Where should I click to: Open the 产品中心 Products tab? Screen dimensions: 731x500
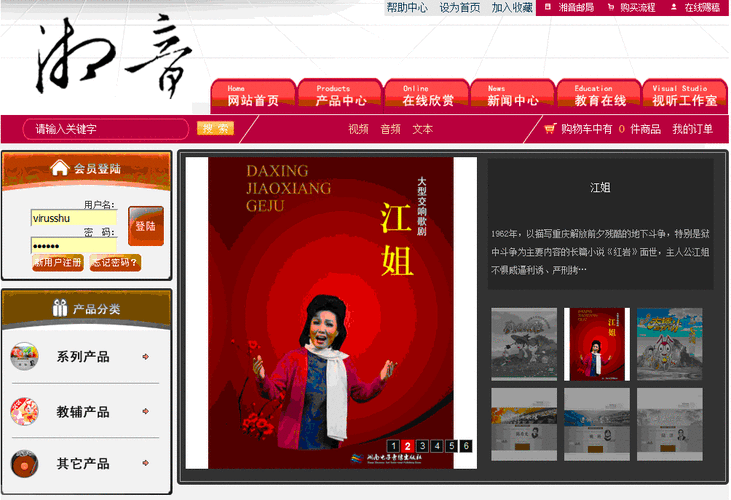340,96
